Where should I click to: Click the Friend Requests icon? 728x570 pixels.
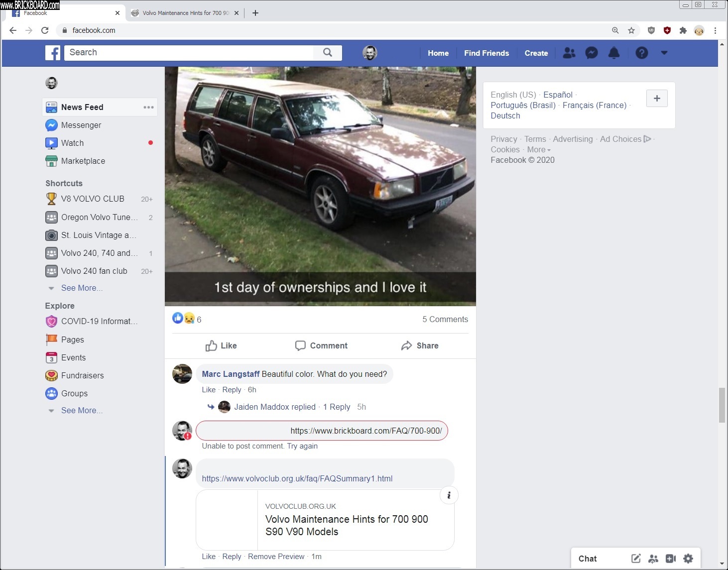point(569,53)
